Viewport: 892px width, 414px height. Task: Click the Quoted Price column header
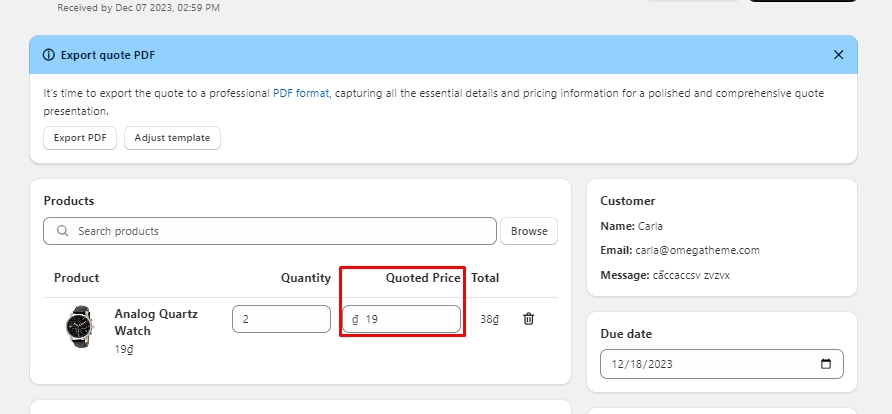tap(423, 277)
